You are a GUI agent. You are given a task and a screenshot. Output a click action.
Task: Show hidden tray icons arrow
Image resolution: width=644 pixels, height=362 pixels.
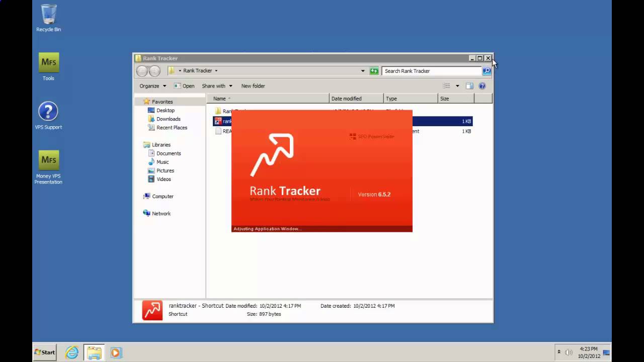click(559, 352)
